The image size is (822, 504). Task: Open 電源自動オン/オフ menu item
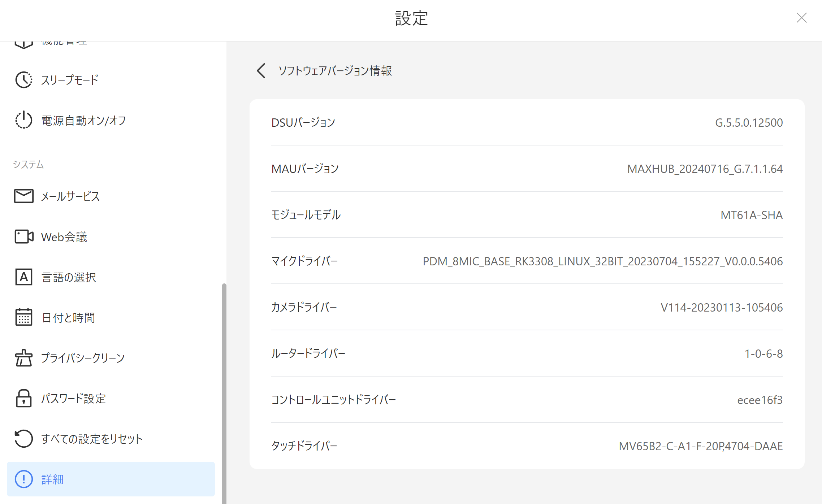click(83, 120)
